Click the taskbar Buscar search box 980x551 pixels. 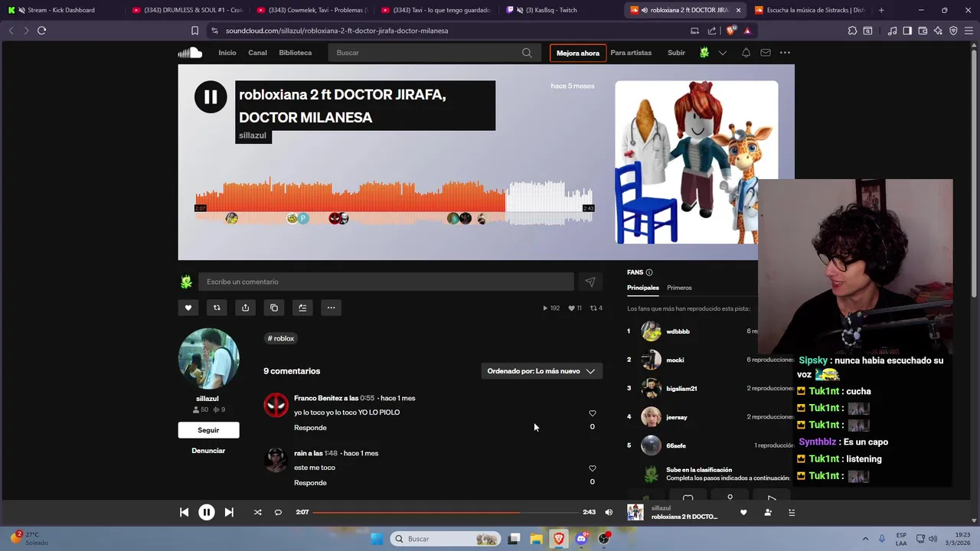(446, 539)
